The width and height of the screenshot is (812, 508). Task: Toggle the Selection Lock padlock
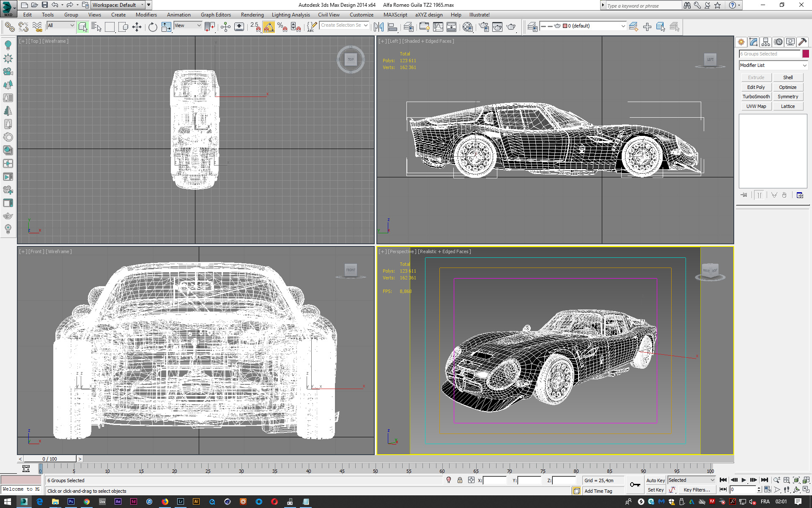[x=460, y=480]
